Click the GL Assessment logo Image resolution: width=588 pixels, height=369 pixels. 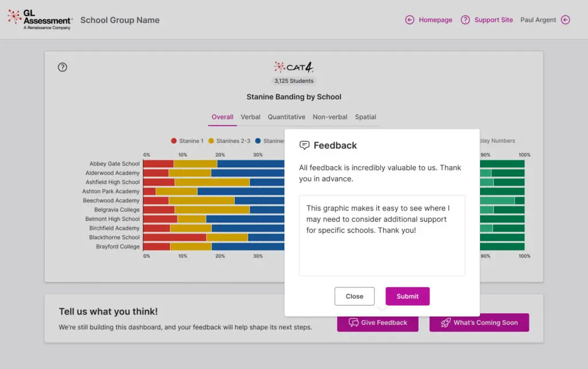tap(40, 20)
